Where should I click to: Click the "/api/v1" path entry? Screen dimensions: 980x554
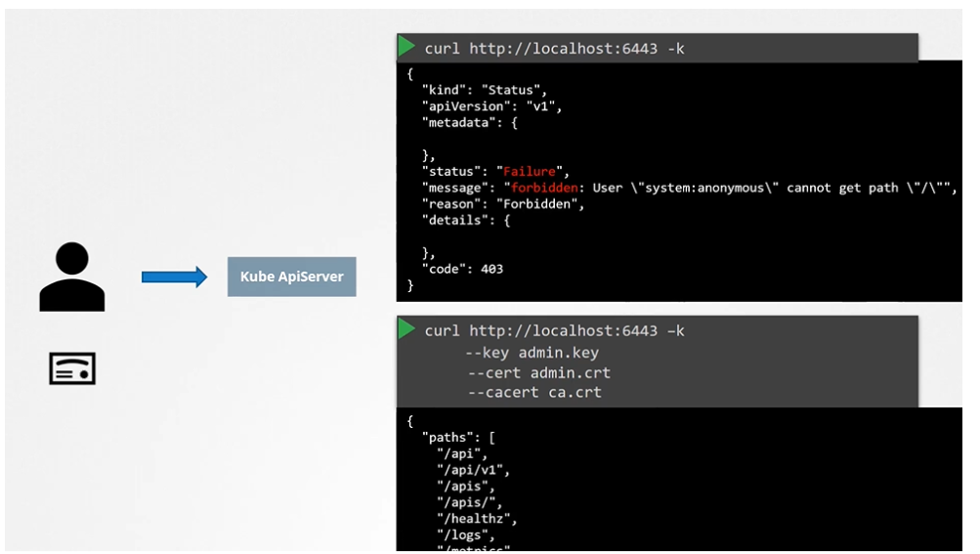[473, 470]
